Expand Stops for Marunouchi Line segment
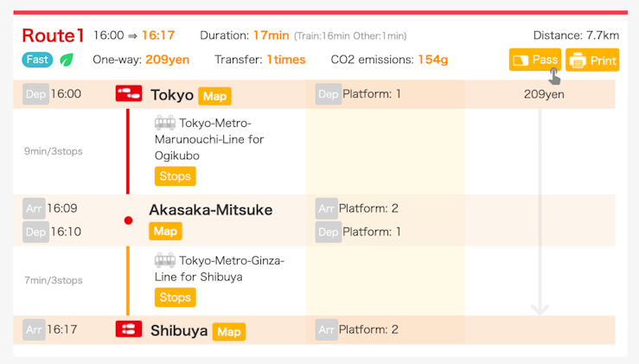Viewport: 639px width, 364px height. click(175, 176)
